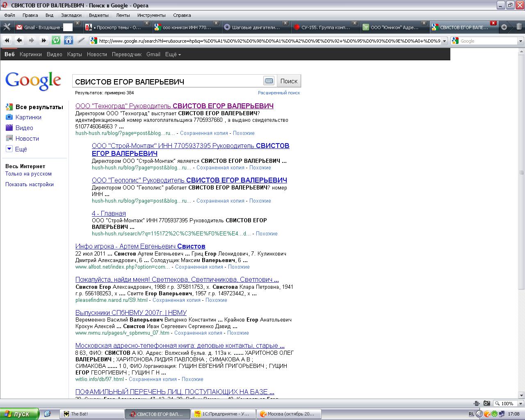Click the on-screen keyboard icon in search box

[269, 81]
